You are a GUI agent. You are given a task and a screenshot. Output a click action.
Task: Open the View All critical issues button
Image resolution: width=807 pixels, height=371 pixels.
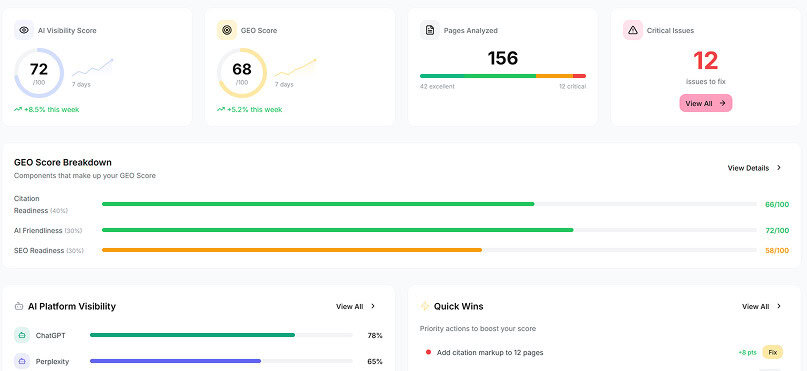706,103
